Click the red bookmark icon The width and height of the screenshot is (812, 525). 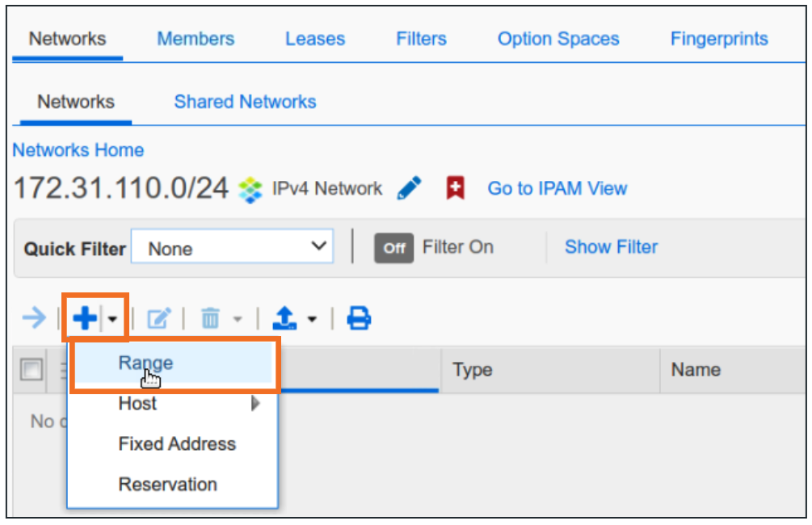coord(456,189)
